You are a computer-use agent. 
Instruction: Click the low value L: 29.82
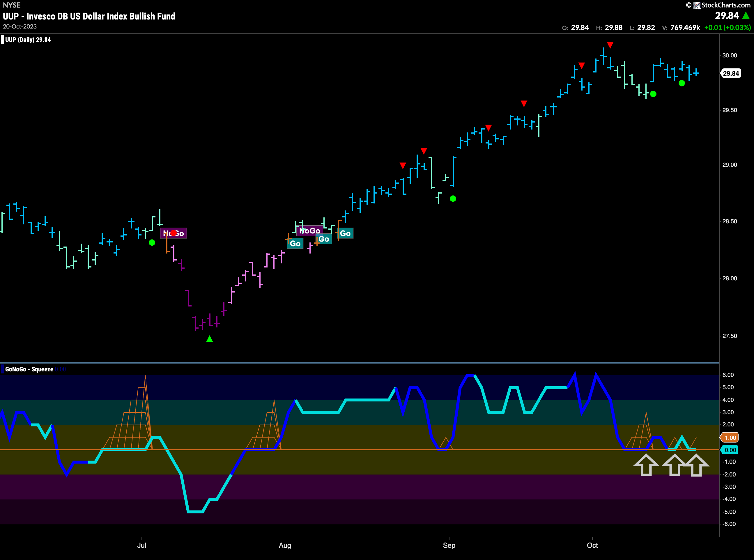click(642, 28)
